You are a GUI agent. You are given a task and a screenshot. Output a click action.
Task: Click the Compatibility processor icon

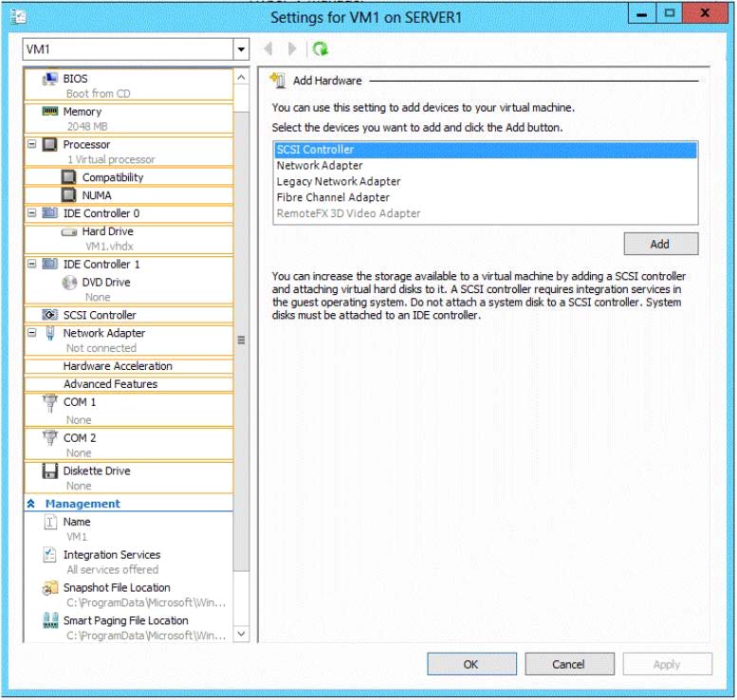click(x=68, y=177)
